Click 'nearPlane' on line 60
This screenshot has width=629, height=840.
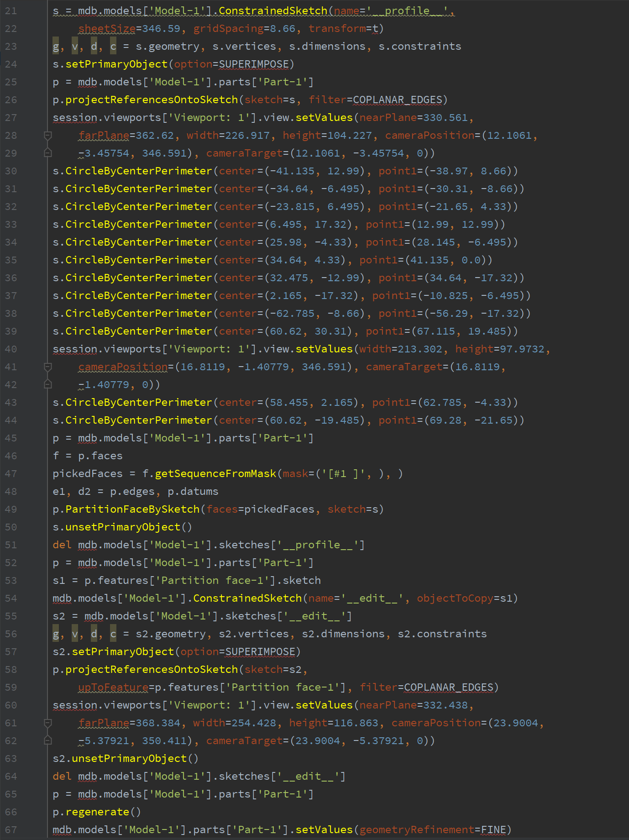388,705
